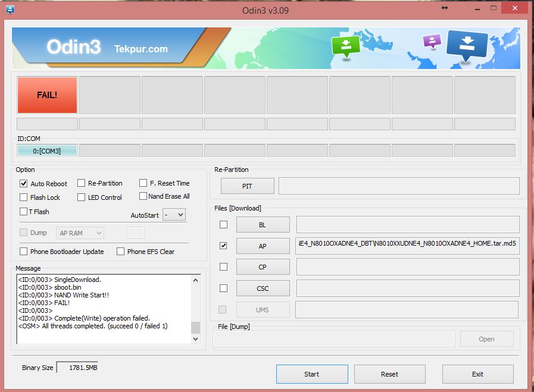Click the 'SingleDownload.' log line
534x392 pixels.
(x=60, y=280)
